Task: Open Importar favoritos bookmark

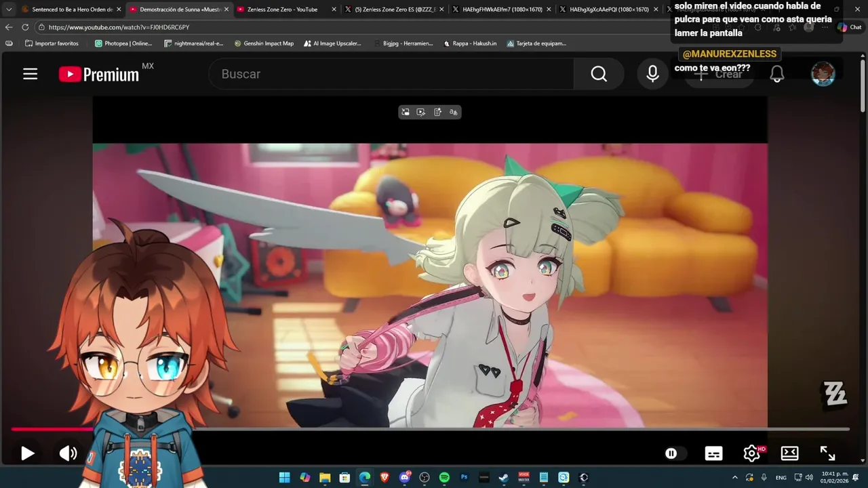Action: (52, 43)
